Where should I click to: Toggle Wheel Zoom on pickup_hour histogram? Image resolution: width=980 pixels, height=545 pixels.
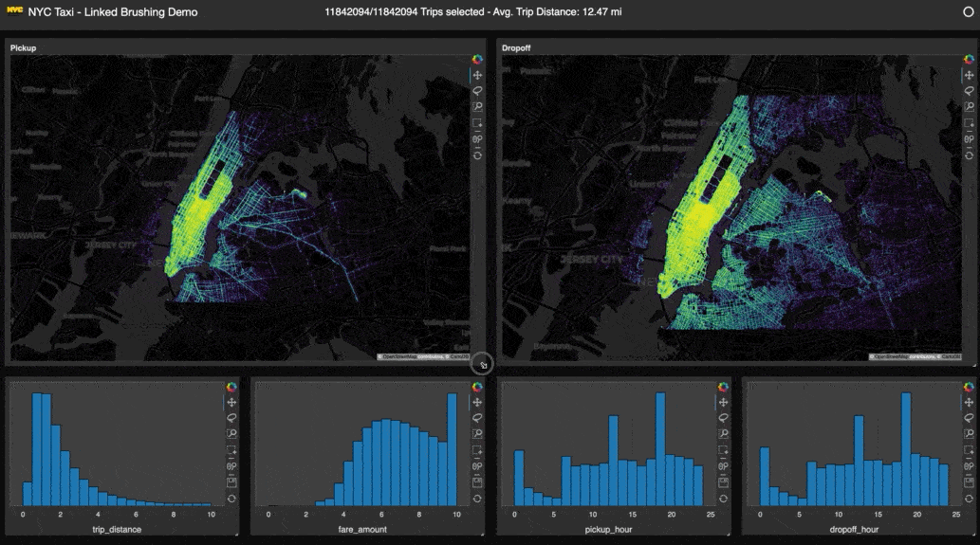(723, 466)
